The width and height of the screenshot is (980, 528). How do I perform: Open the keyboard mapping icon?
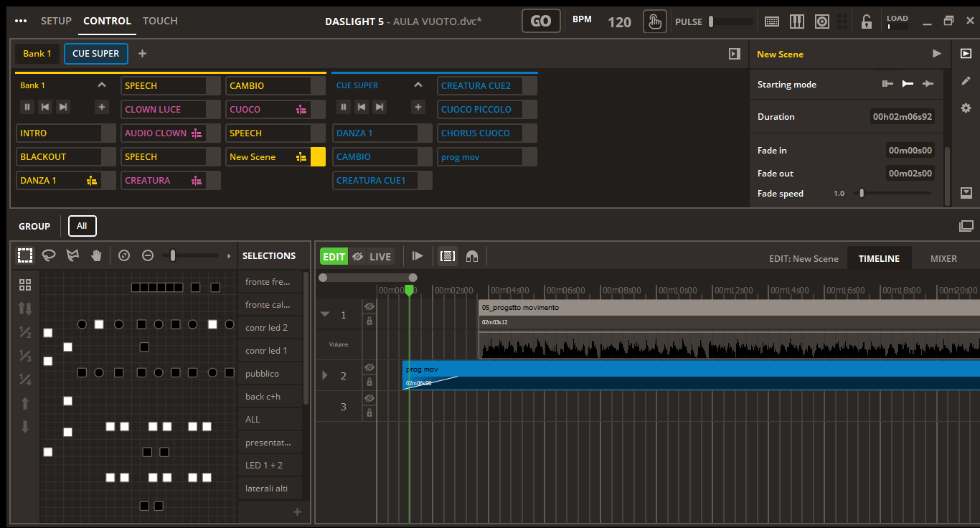point(772,22)
